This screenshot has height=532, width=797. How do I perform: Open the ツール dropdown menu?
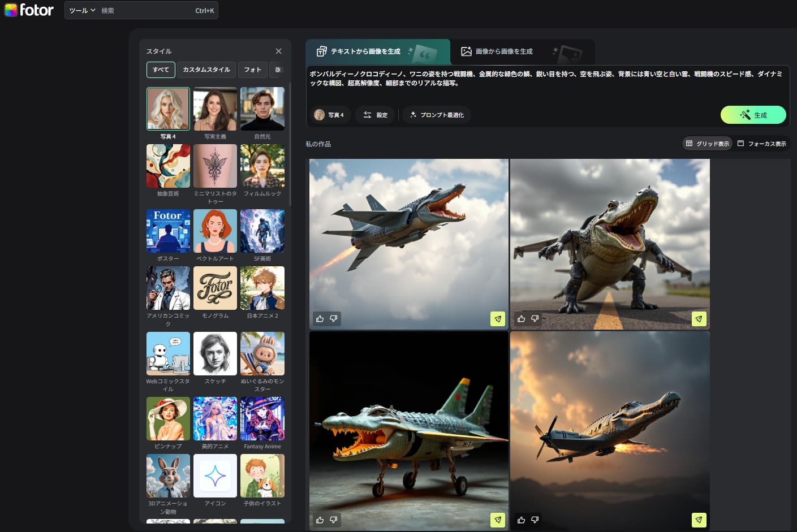coord(82,10)
